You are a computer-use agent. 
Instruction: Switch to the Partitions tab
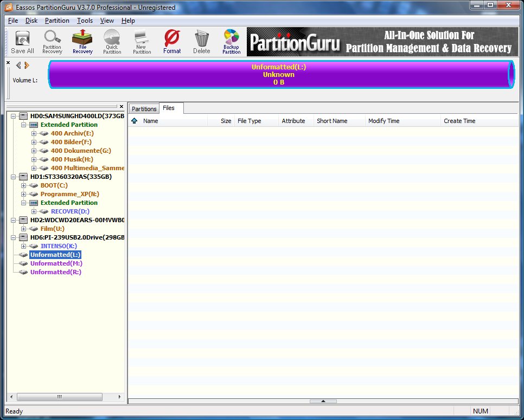point(144,109)
